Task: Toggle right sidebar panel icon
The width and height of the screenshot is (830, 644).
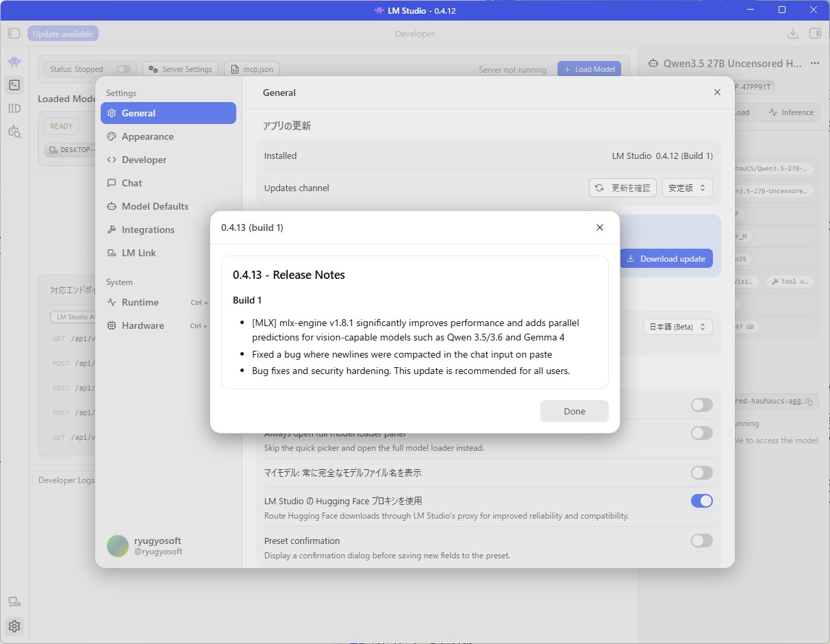Action: point(815,34)
